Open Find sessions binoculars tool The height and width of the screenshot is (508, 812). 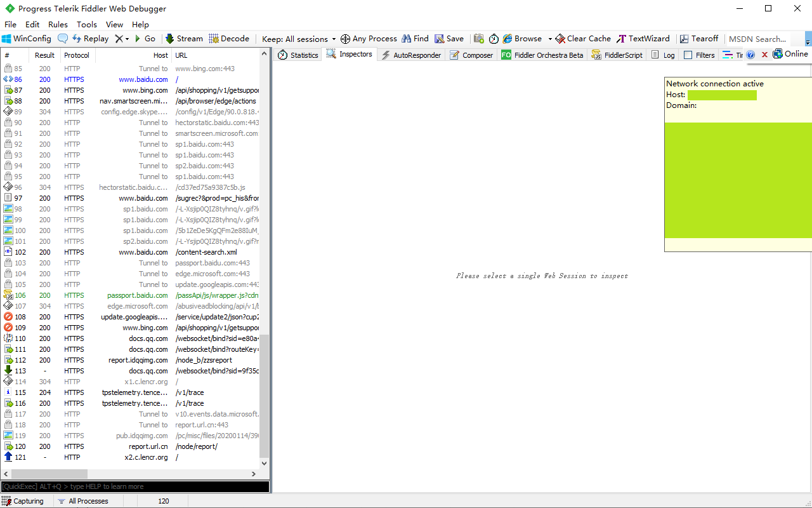(415, 39)
